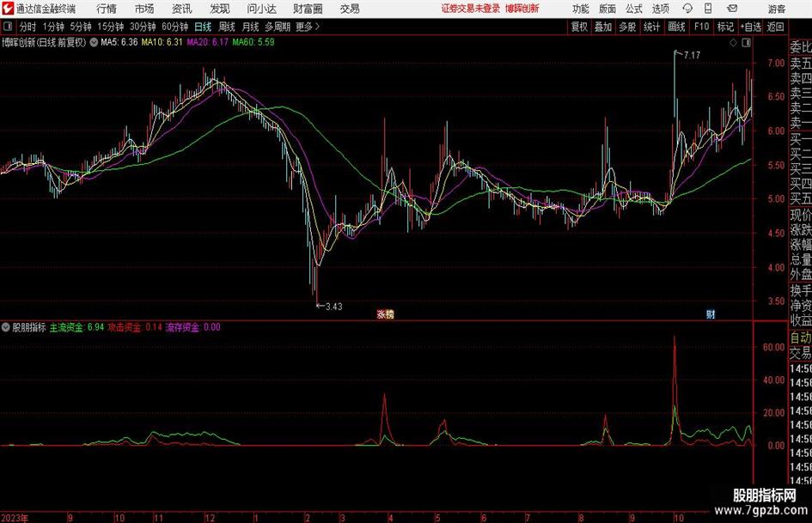Click the diamond icon above the chart
Image resolution: width=812 pixels, height=523 pixels.
click(x=733, y=43)
